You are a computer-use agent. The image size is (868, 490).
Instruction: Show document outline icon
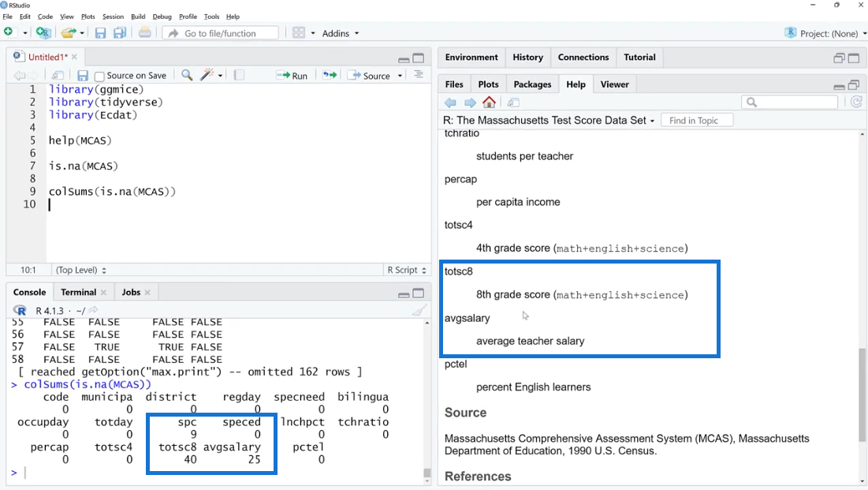(419, 75)
